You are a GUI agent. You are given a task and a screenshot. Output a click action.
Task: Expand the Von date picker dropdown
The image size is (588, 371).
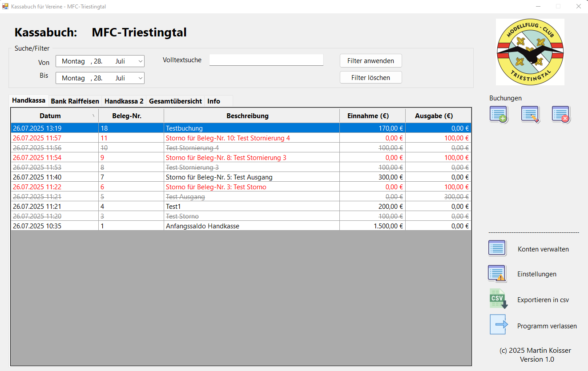point(140,61)
